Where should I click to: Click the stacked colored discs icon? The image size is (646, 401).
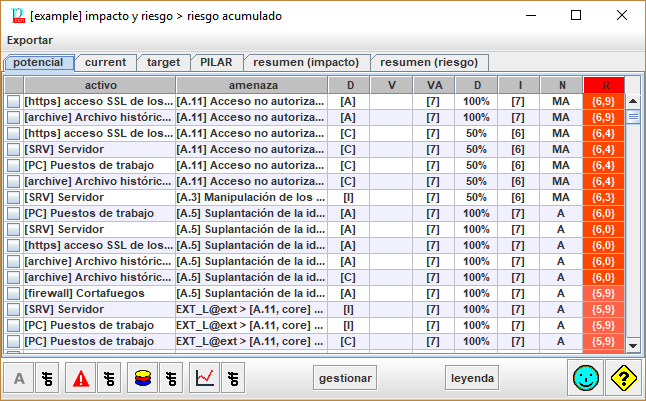[142, 378]
